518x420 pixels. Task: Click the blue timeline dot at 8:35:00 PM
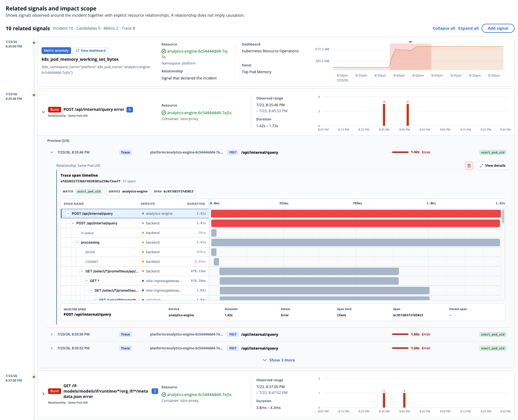pos(34,43)
